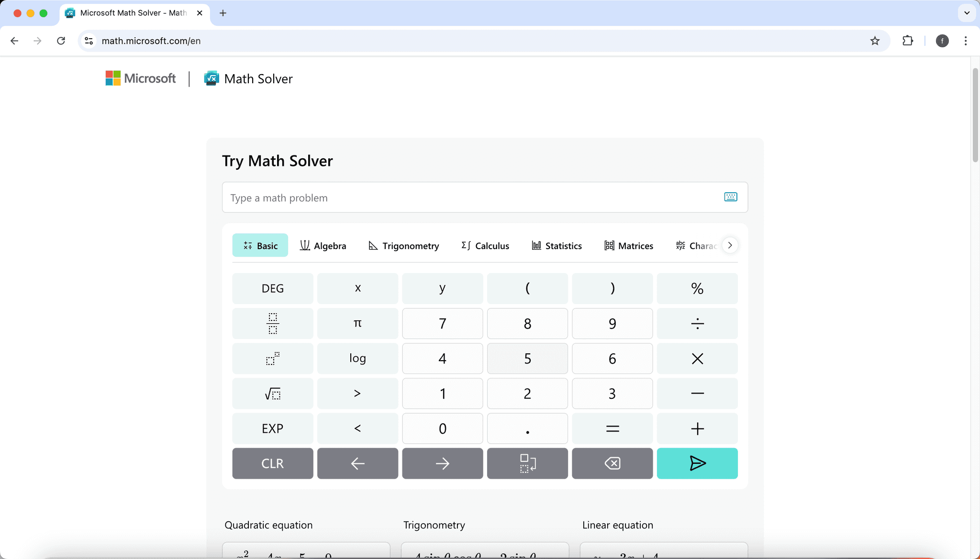
Task: Open the browser dropdown arrow near tab bar
Action: coord(967,13)
